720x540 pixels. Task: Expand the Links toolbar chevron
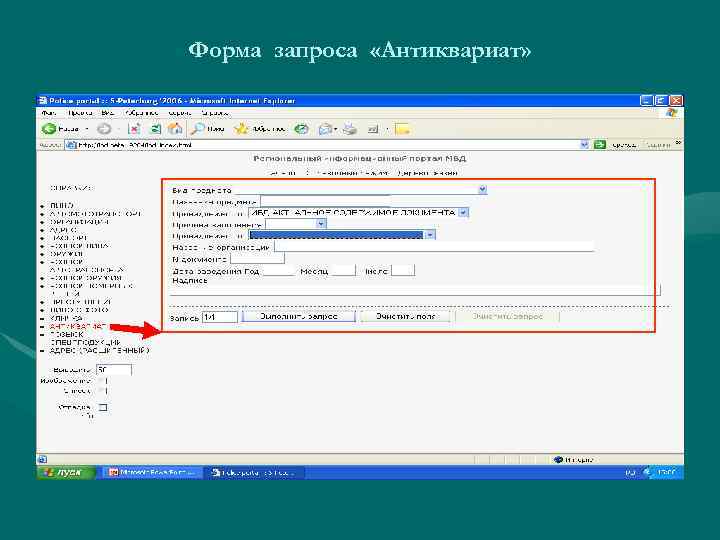click(678, 143)
